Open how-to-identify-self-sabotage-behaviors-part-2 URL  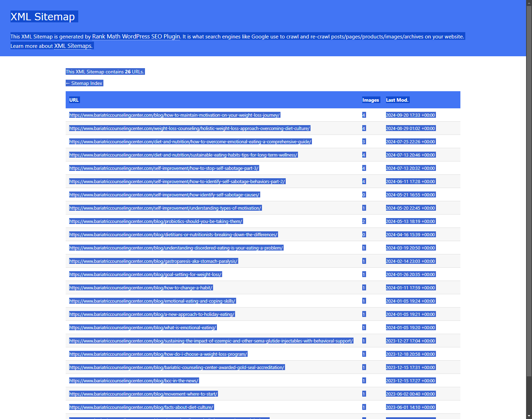177,181
